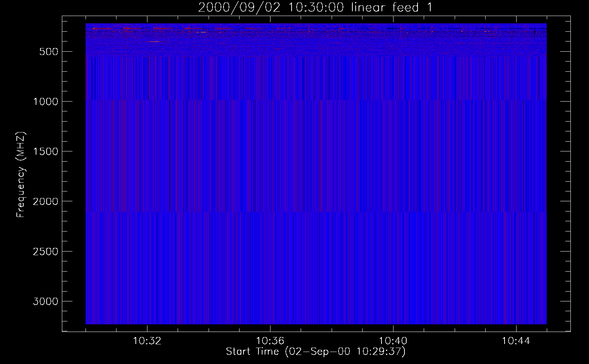
Task: Click the 3000 frequency tick label
Action: (x=46, y=301)
